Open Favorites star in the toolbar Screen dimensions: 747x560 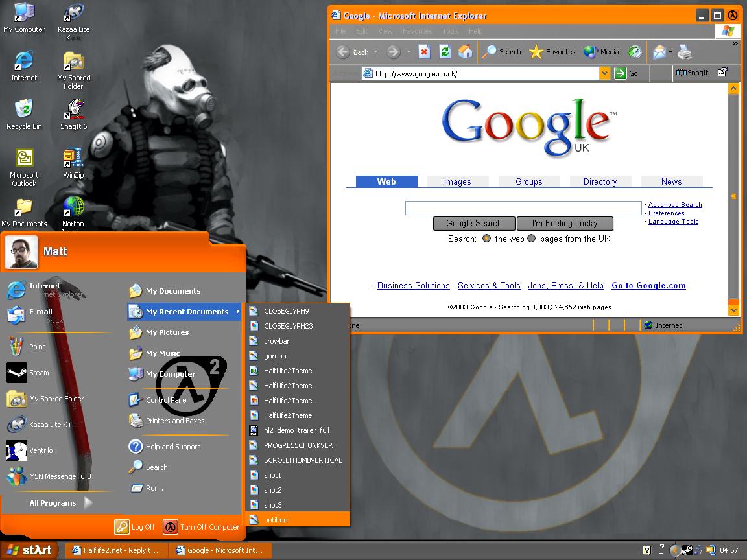(x=552, y=52)
